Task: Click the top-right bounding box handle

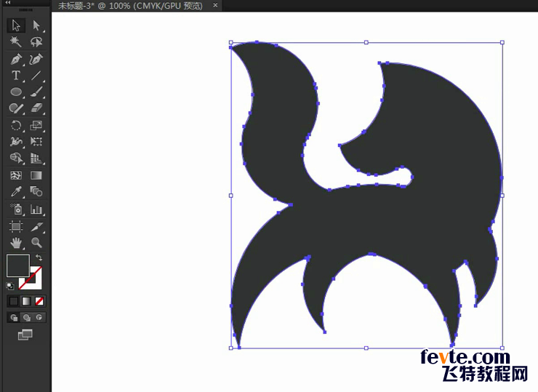Action: [x=502, y=43]
